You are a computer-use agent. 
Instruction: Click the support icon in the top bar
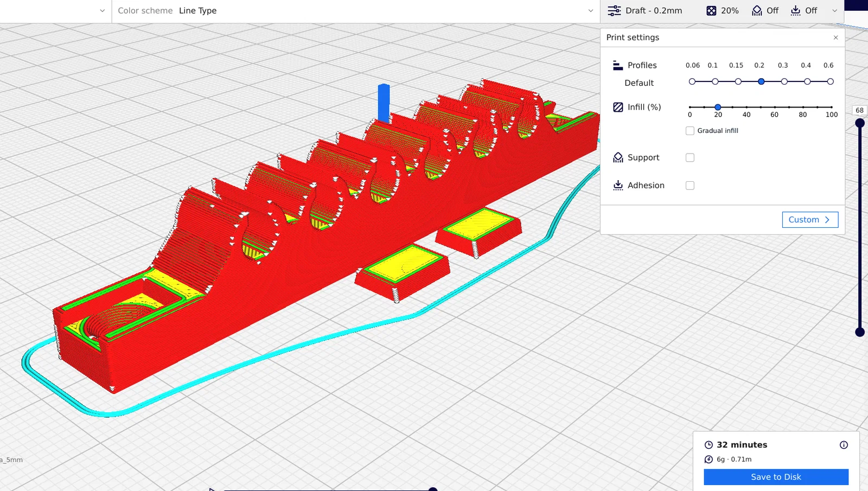(757, 11)
